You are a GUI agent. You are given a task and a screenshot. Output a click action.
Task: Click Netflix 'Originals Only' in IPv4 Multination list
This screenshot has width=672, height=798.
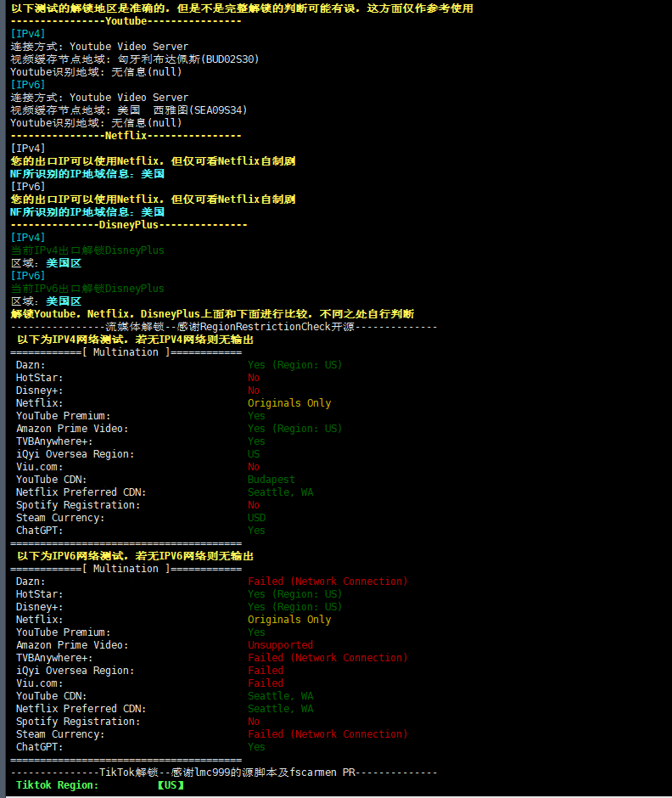point(289,403)
